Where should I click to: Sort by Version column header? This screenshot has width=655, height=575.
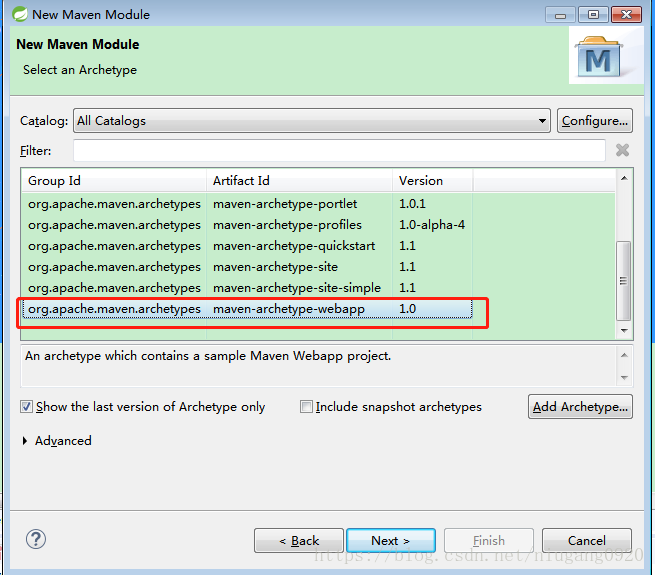[x=432, y=181]
